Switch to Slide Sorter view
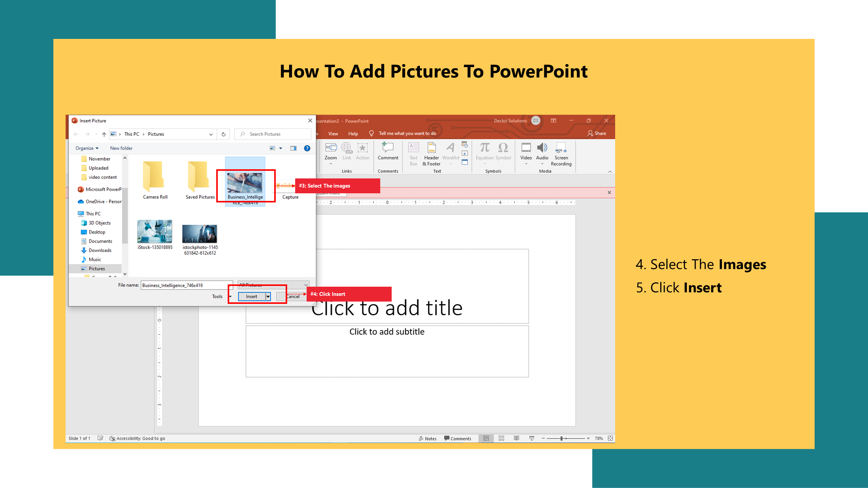868x488 pixels. click(502, 438)
